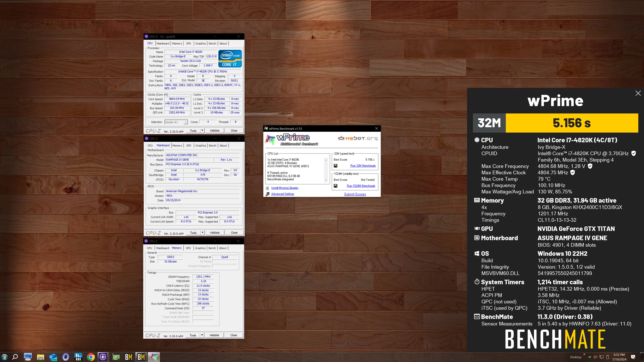Launch File Explorer from the taskbar
Image resolution: width=644 pixels, height=362 pixels.
click(x=40, y=357)
